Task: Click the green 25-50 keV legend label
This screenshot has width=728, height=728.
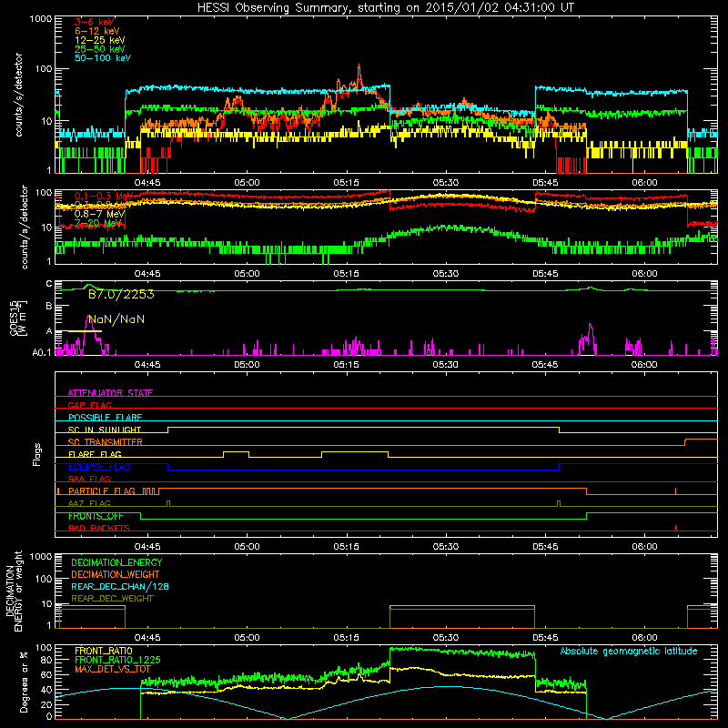Action: click(100, 49)
